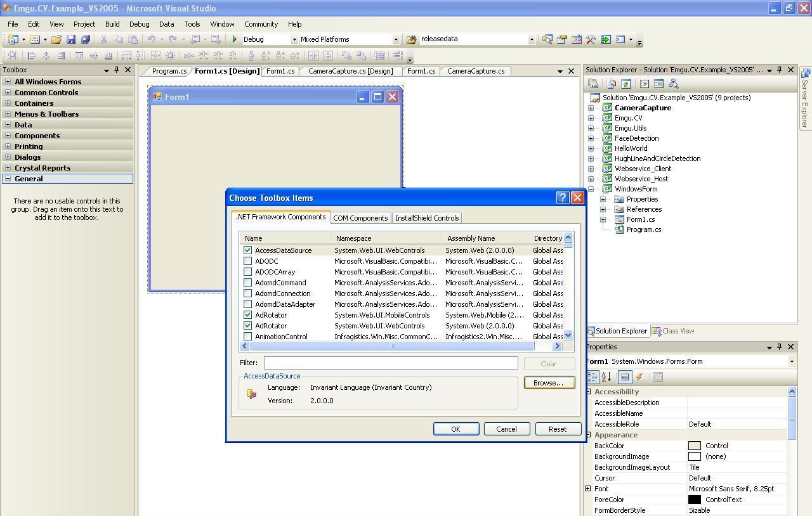Click the Save floppy disk icon

[x=71, y=39]
